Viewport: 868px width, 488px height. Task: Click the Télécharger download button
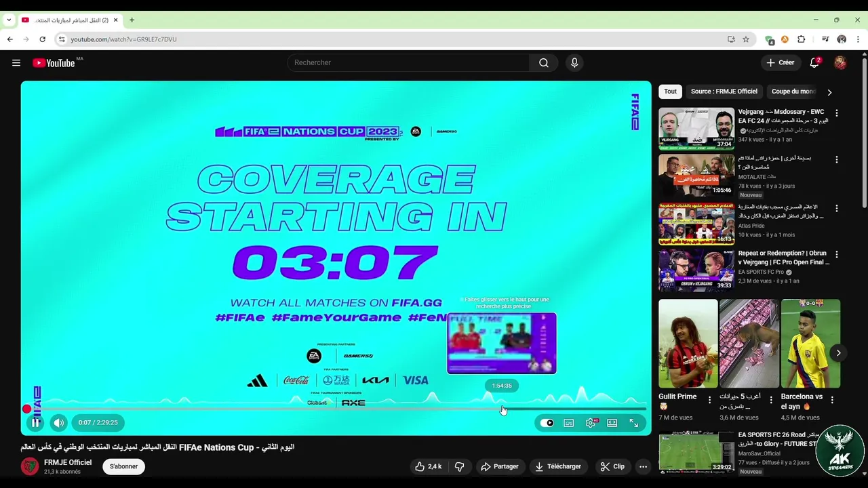tap(557, 466)
